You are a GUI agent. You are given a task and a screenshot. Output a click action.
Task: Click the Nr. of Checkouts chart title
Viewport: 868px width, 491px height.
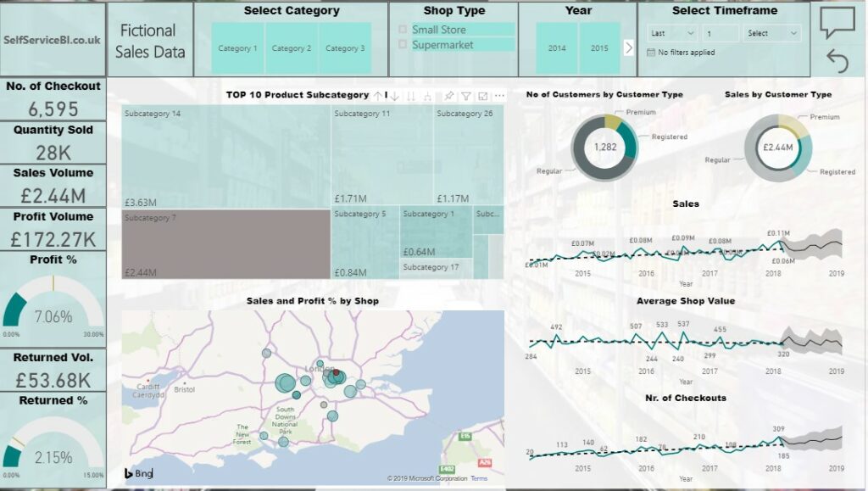coord(685,398)
